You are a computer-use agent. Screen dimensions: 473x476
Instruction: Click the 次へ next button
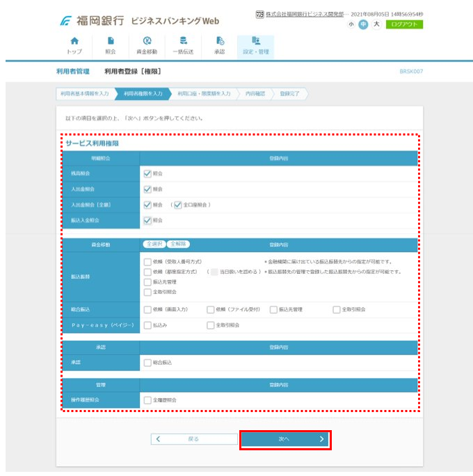click(285, 439)
